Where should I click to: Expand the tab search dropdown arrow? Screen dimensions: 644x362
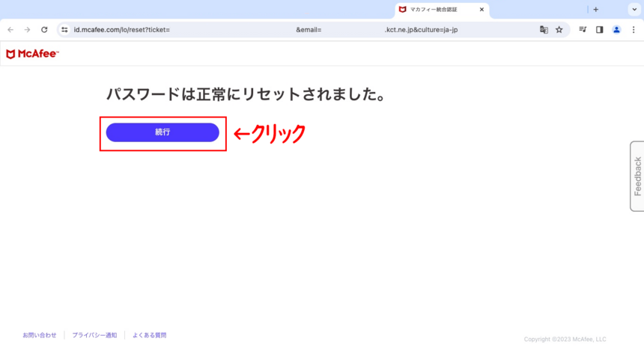634,10
